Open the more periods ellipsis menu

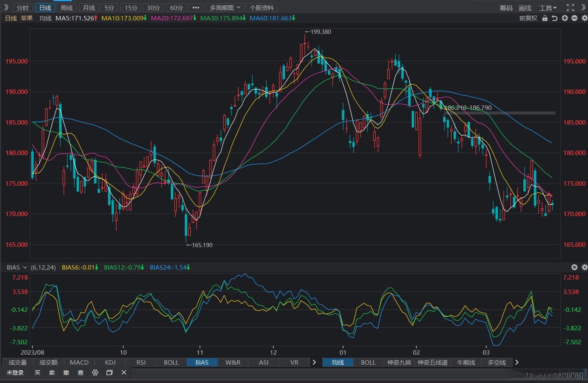point(195,8)
